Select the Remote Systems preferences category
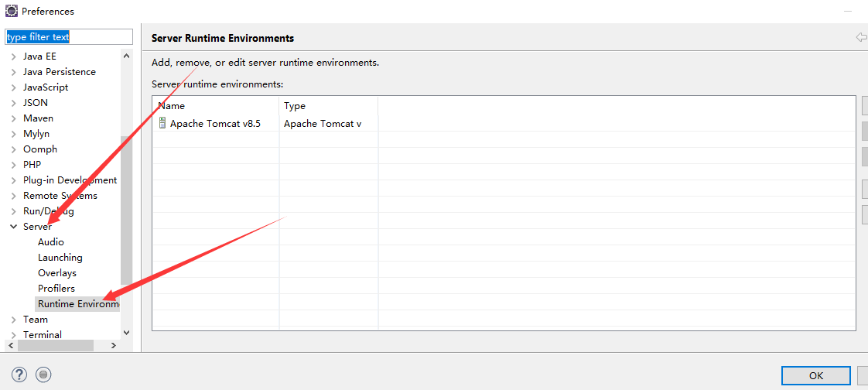 coord(60,196)
